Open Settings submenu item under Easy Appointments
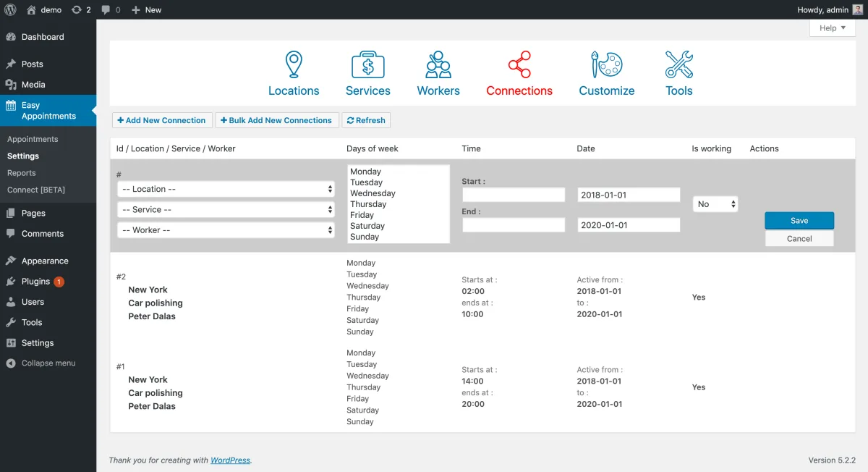868x472 pixels. (x=23, y=156)
